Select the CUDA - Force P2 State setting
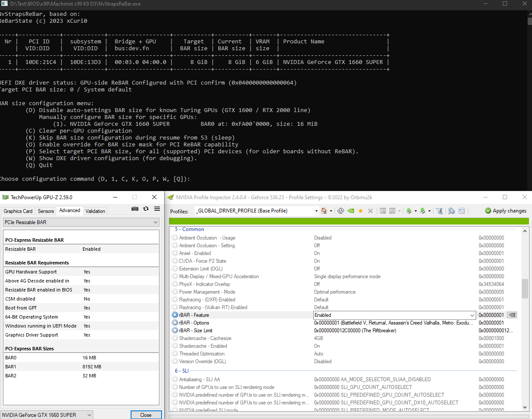Viewport: 532px width, 419px height. click(344, 261)
